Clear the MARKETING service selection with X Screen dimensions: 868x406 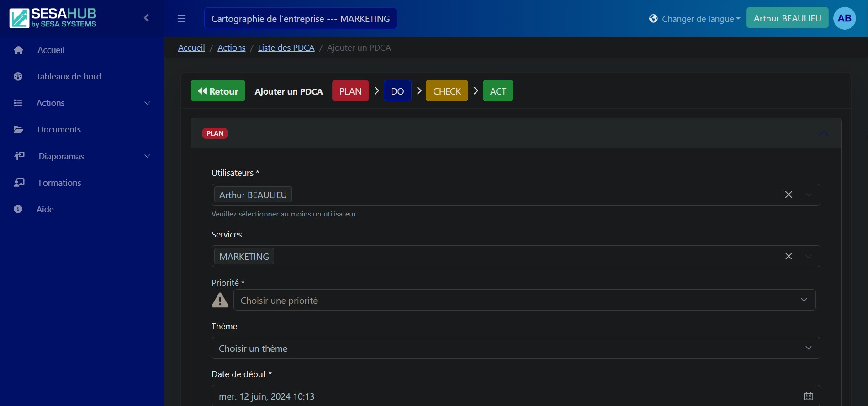click(789, 256)
